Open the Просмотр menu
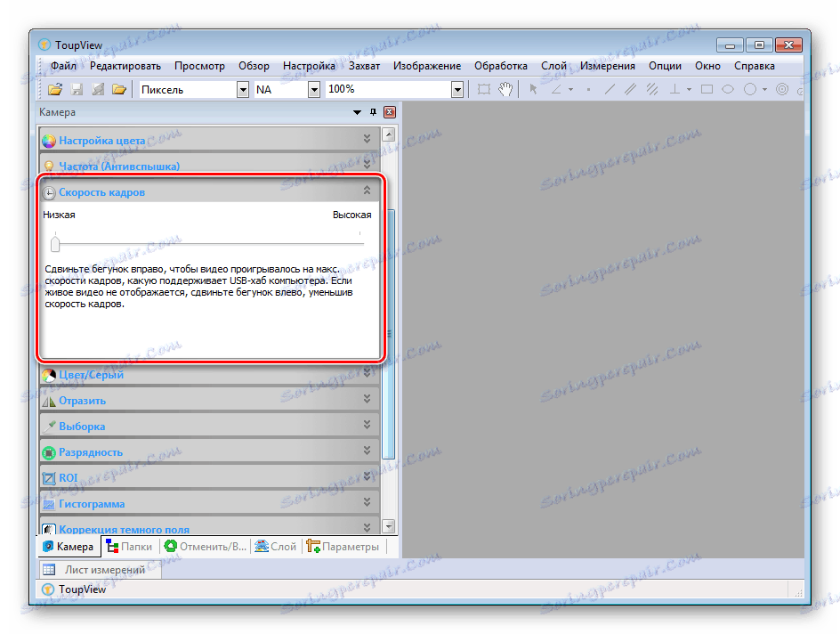 pos(200,66)
